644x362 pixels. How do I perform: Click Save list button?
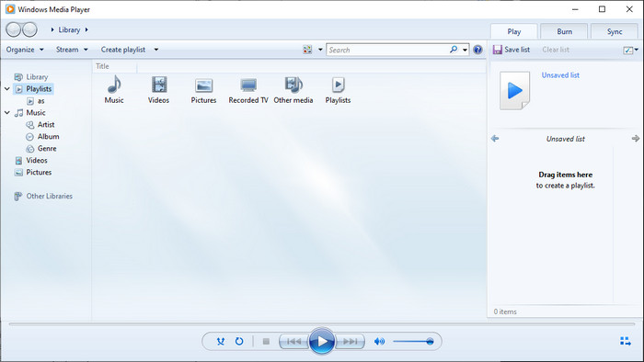(512, 50)
